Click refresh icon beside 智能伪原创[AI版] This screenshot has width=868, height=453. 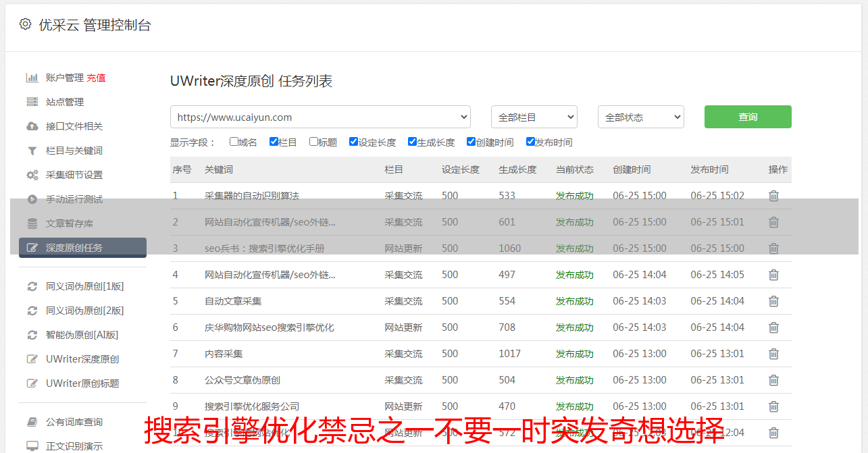click(32, 335)
